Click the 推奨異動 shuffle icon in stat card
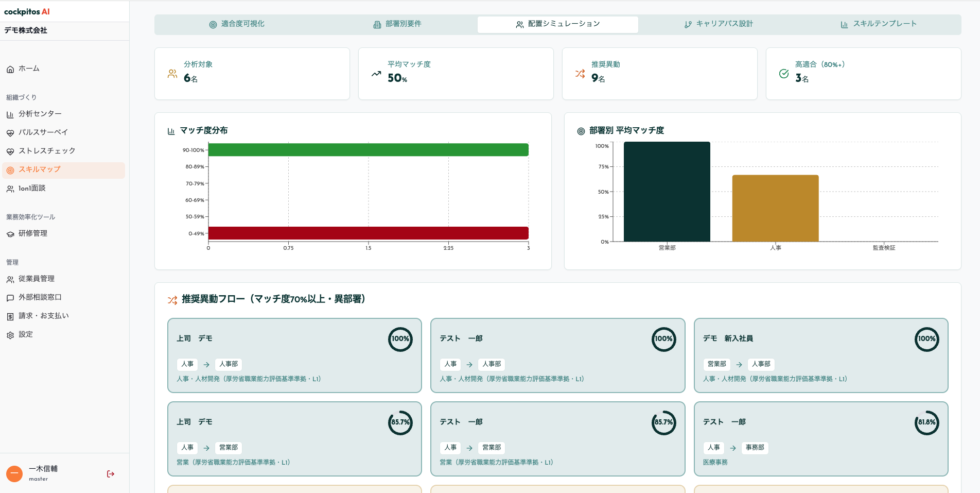Screen dimensions: 980x493 point(580,74)
